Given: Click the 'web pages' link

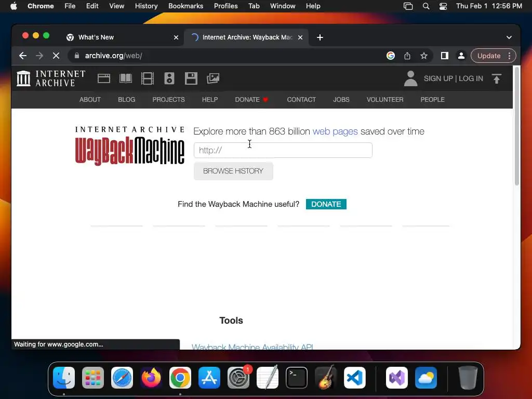Looking at the screenshot, I should (x=335, y=131).
